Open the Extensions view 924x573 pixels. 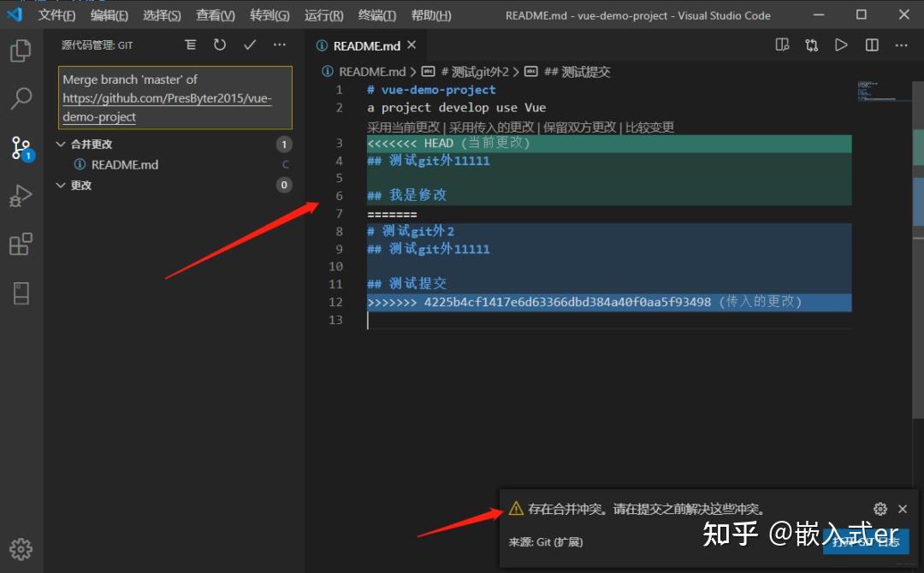point(21,245)
